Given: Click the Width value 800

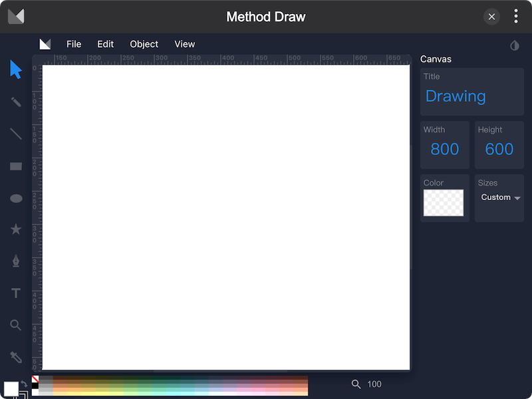Looking at the screenshot, I should (x=444, y=149).
